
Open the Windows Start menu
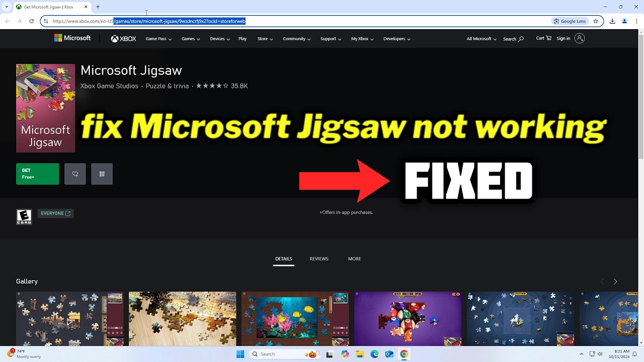[x=240, y=354]
